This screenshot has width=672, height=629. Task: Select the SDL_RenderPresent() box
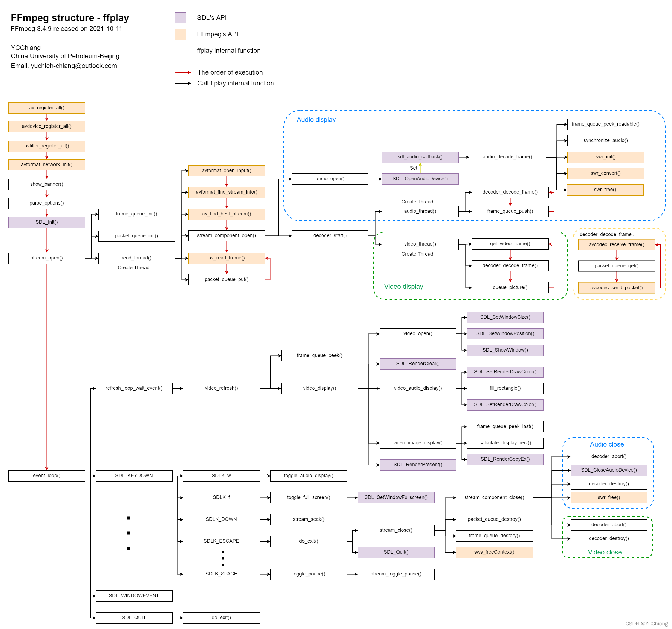pos(418,465)
